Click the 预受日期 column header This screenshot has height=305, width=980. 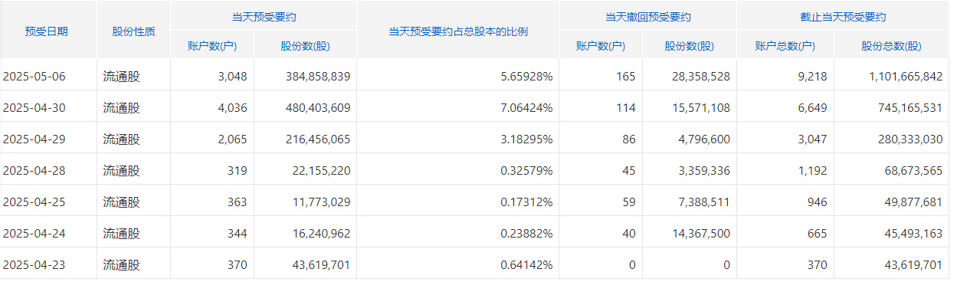pos(46,31)
